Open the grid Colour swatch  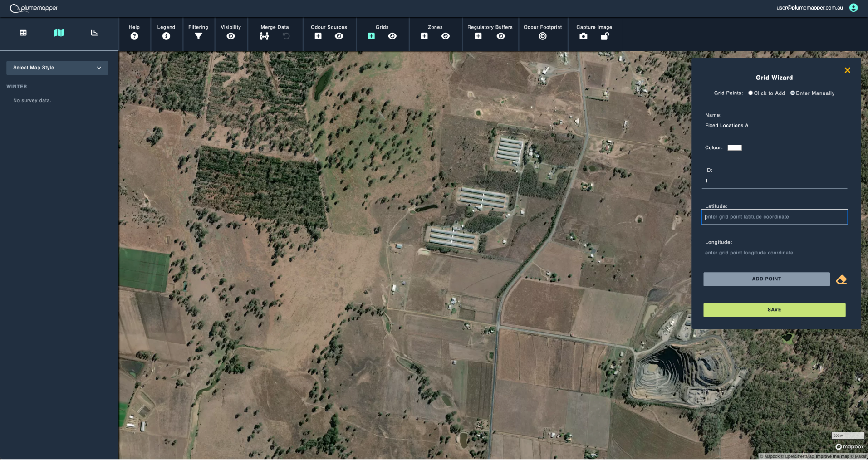tap(735, 148)
